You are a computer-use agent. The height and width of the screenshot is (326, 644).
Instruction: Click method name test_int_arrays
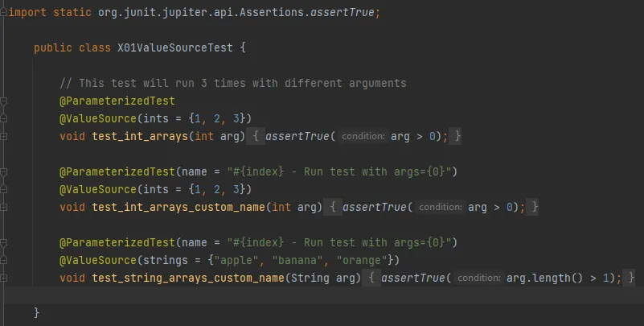(140, 136)
